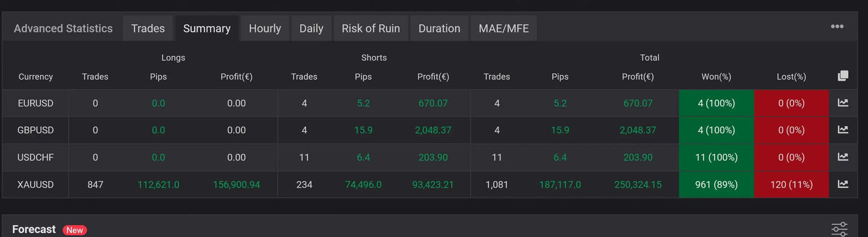Screen dimensions: 868x237
Task: Click USDCHF shorts trades value 11
Action: (304, 158)
